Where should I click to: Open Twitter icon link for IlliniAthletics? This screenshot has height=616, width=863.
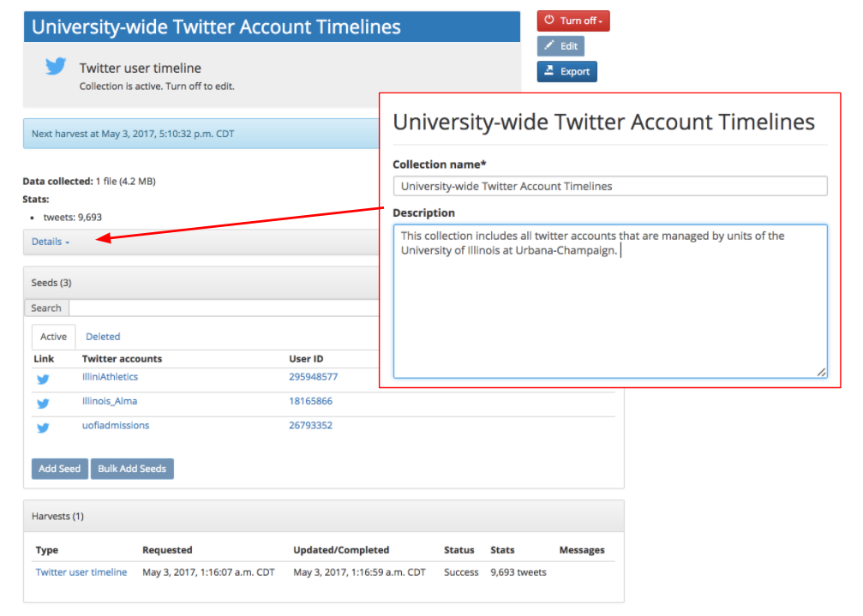(43, 379)
